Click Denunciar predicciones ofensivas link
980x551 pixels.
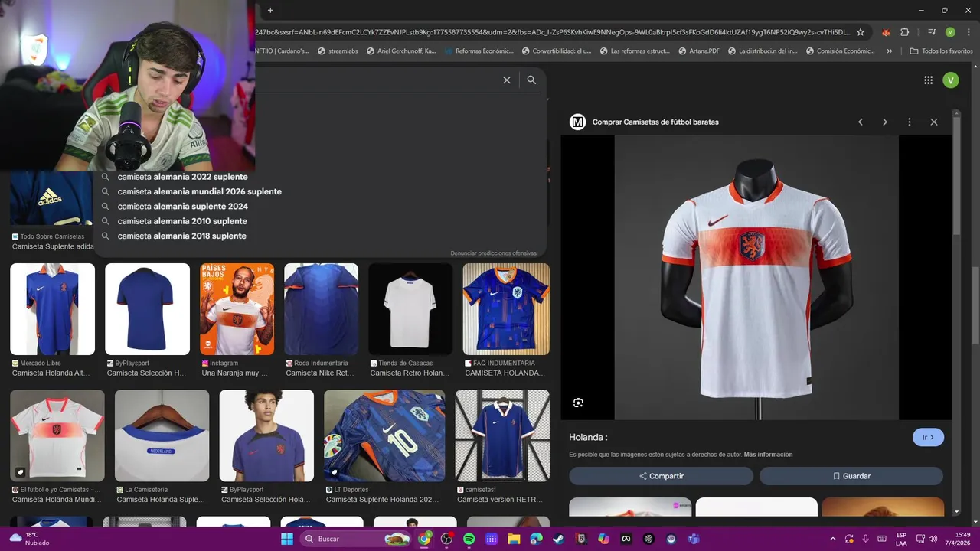pyautogui.click(x=493, y=253)
